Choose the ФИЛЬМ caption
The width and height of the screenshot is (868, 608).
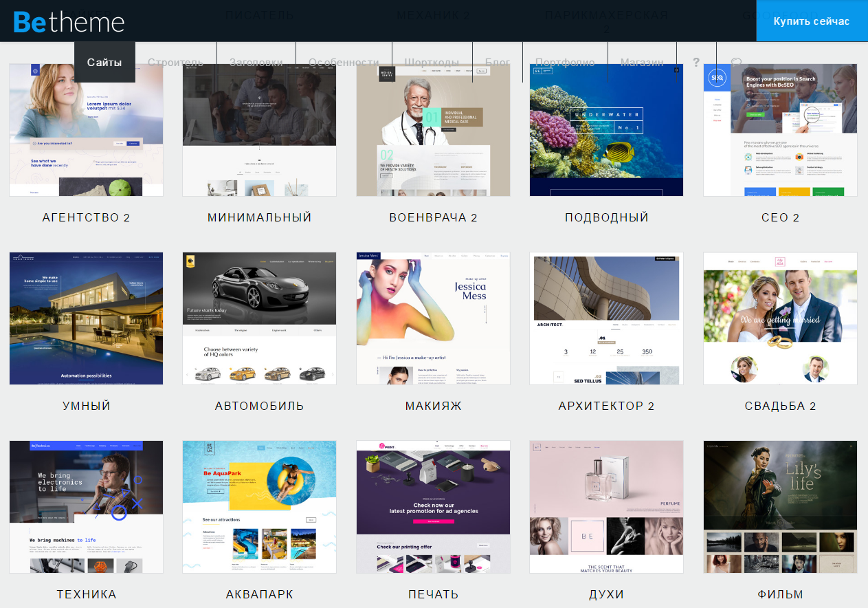point(780,594)
